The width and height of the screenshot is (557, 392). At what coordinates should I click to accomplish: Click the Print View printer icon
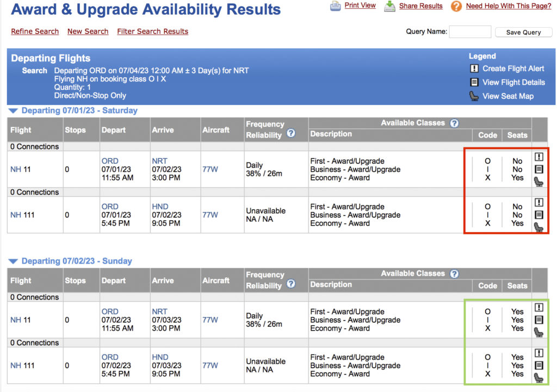click(336, 6)
